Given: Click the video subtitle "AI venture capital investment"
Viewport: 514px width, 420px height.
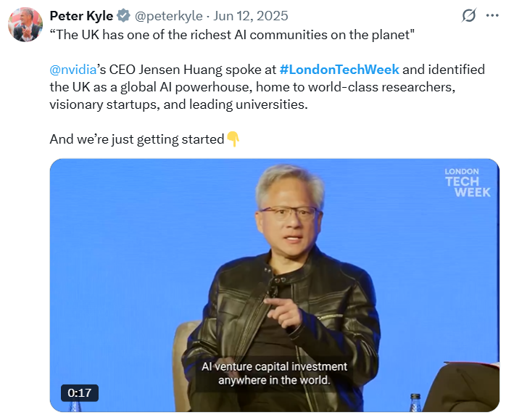Looking at the screenshot, I should [274, 366].
